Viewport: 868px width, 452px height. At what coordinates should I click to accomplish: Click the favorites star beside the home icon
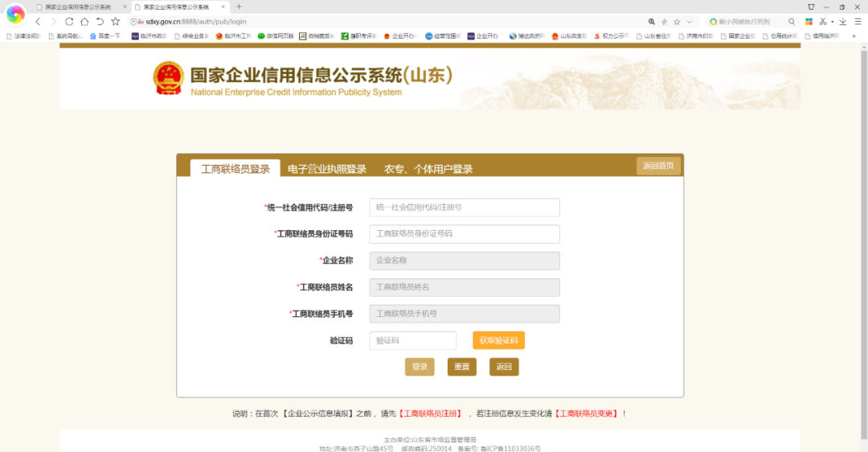pos(115,22)
